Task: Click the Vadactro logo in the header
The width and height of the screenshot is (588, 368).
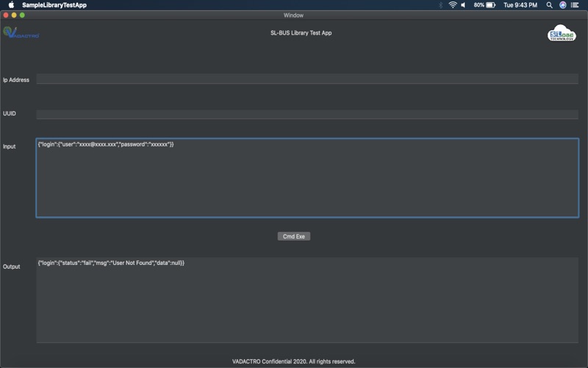Action: coord(21,32)
